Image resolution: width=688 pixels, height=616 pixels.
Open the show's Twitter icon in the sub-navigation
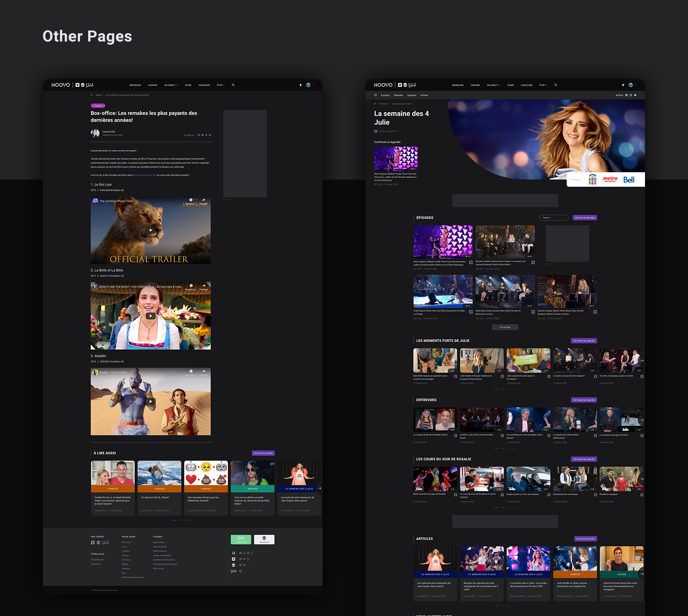pos(635,95)
